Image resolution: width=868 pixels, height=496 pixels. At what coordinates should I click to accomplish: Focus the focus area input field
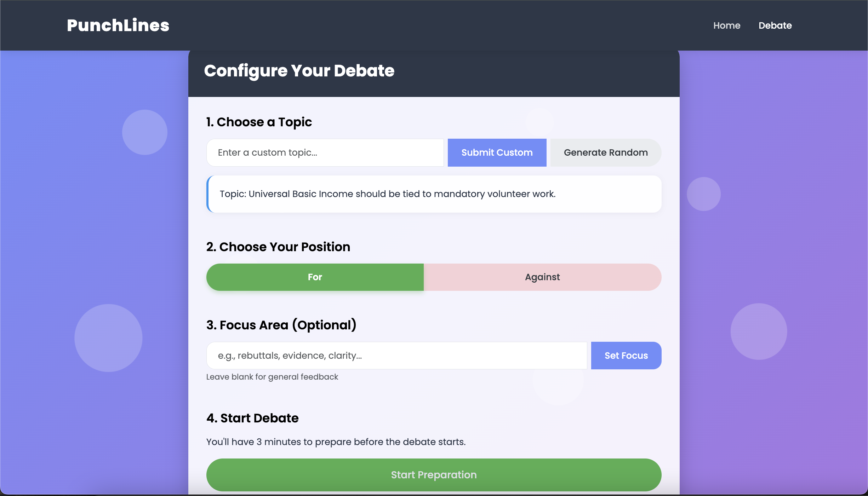396,356
